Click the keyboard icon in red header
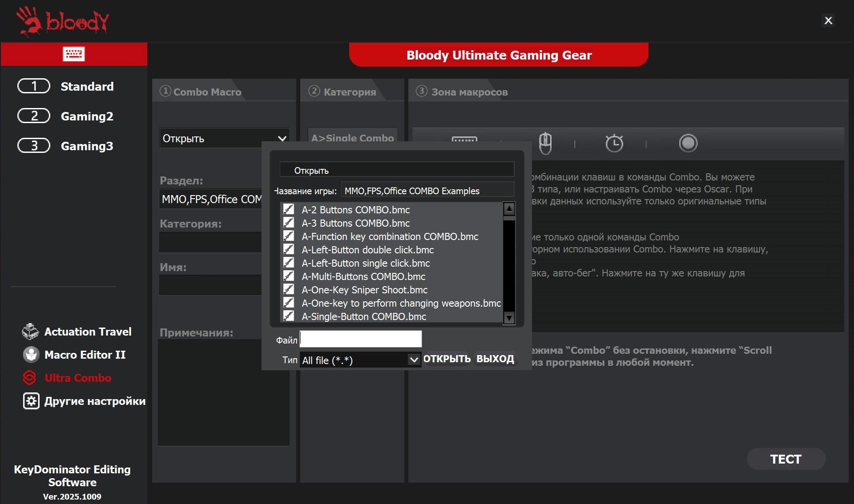 pos(74,54)
